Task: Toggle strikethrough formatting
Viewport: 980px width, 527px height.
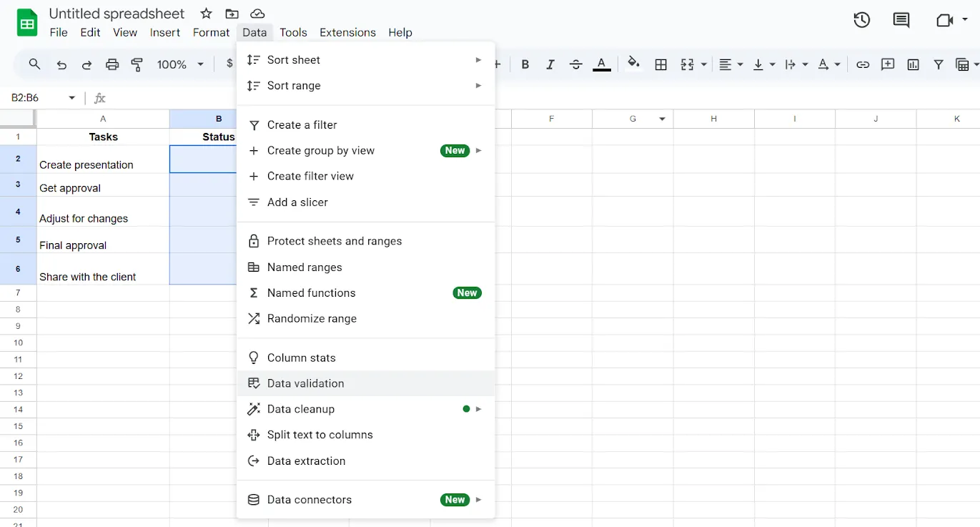Action: point(576,64)
